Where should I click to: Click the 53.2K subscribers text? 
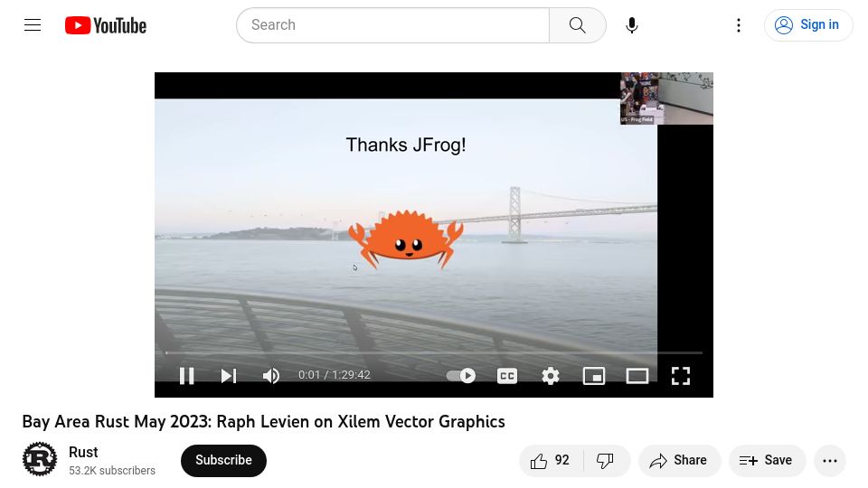[x=112, y=470]
